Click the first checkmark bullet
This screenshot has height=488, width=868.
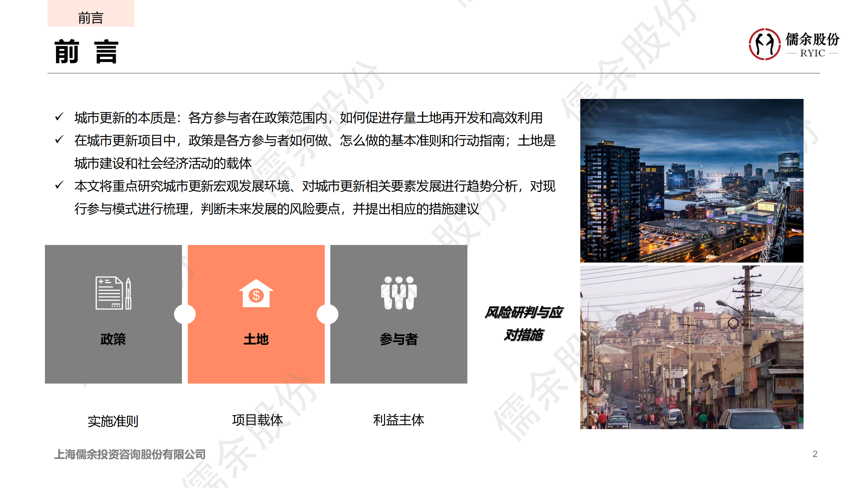point(59,117)
